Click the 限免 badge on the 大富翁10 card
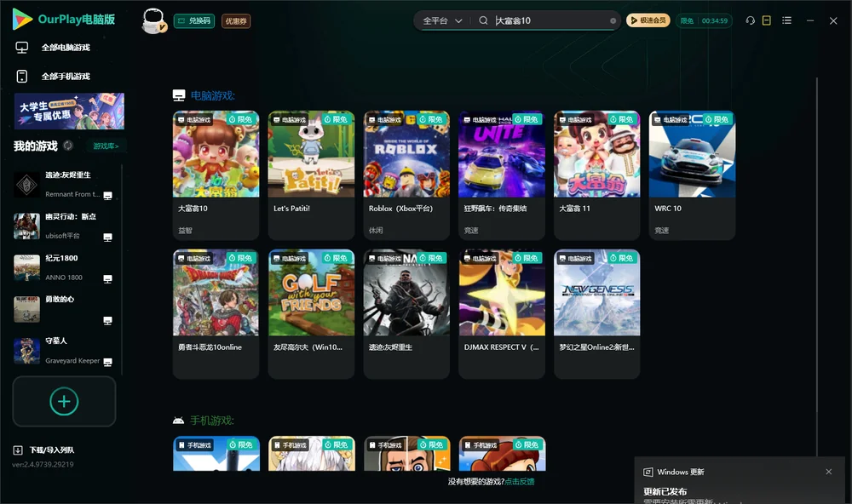The height and width of the screenshot is (504, 852). point(241,119)
